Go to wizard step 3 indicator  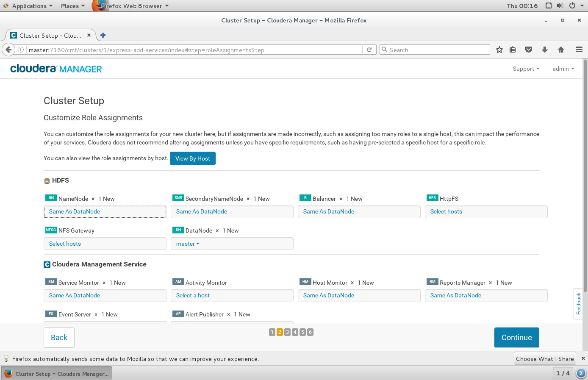point(287,332)
